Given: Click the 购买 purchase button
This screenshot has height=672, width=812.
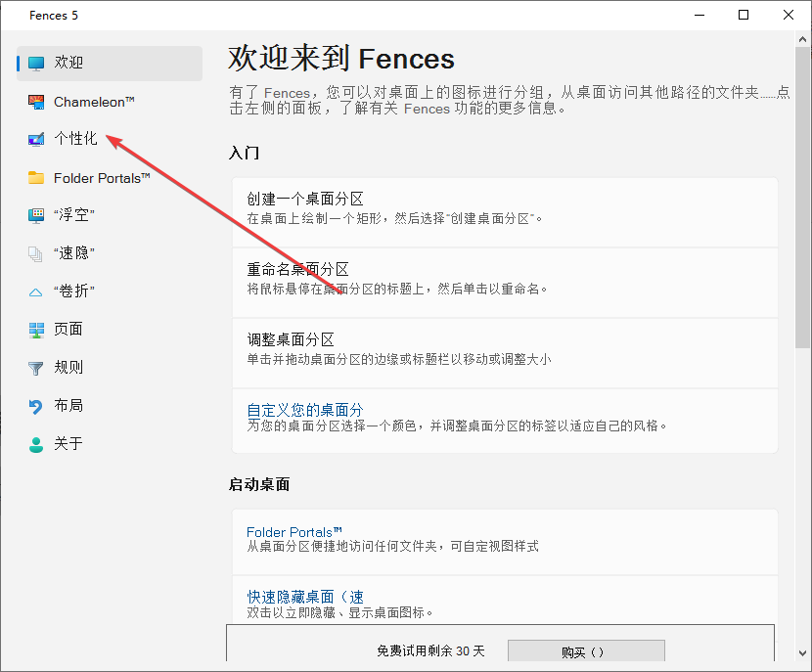Looking at the screenshot, I should tap(585, 651).
